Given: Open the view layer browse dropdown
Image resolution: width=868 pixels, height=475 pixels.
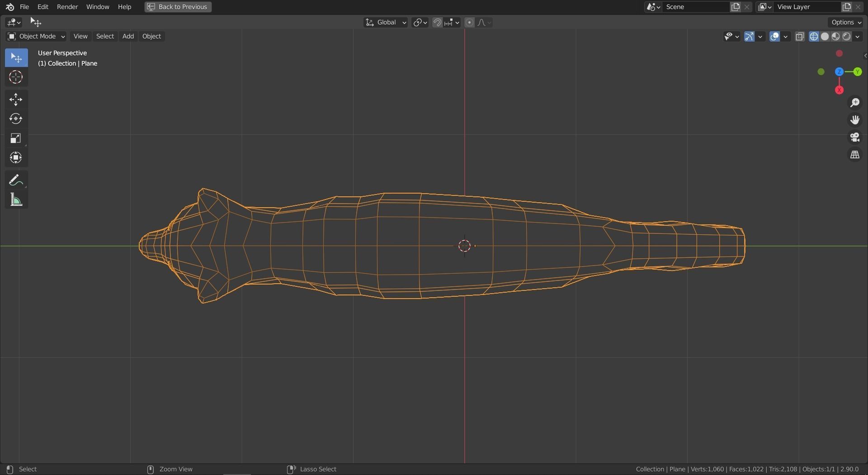Looking at the screenshot, I should (764, 7).
